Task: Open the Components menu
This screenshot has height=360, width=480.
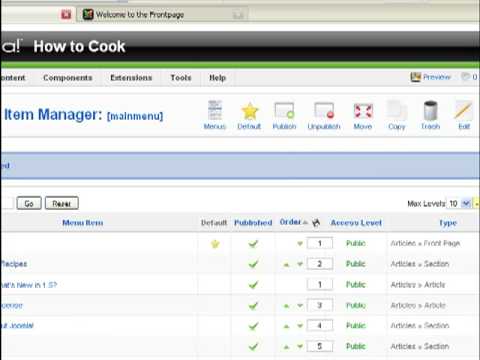Action: [68, 78]
